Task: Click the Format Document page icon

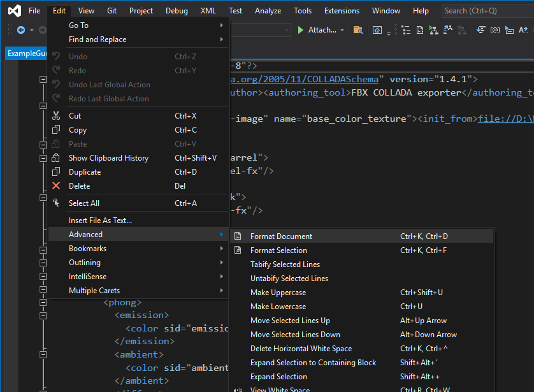Action: point(238,236)
